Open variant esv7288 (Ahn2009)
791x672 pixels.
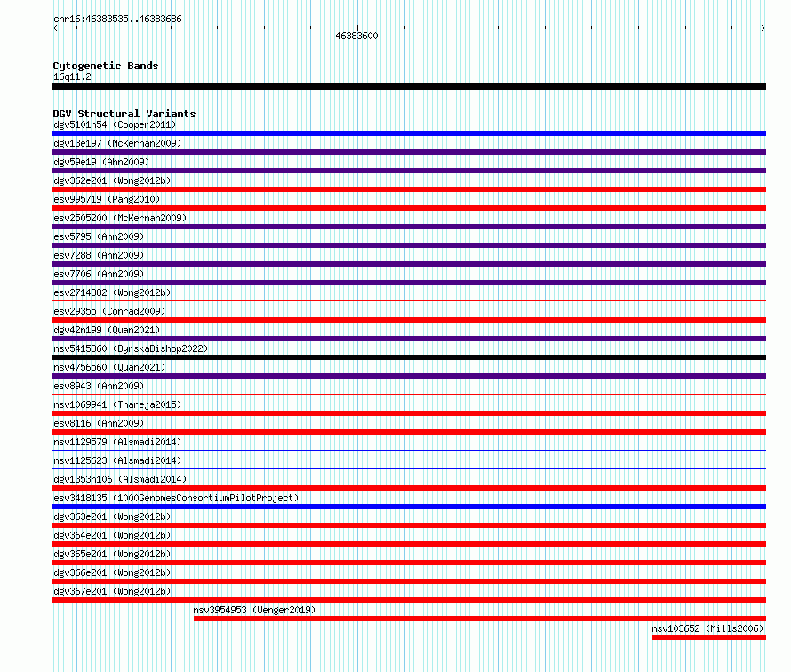coord(99,255)
